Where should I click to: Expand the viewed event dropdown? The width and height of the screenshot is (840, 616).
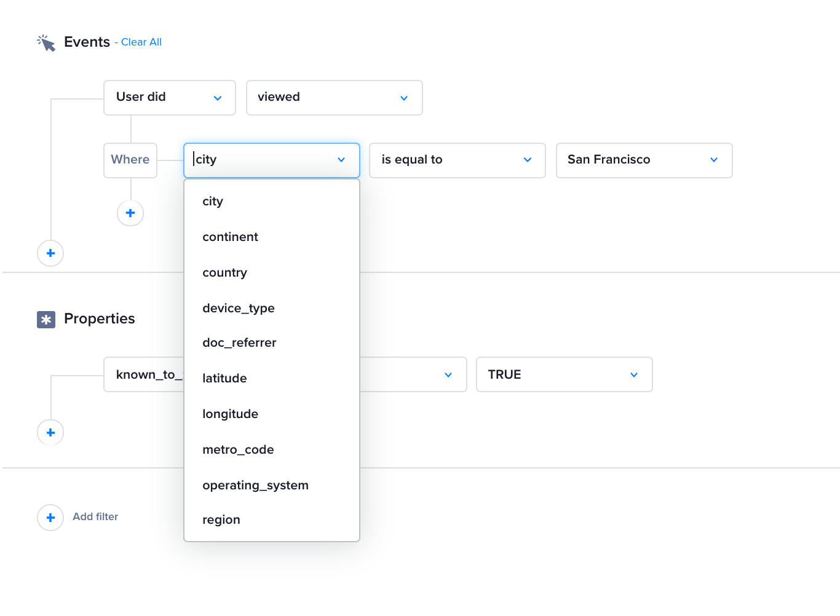click(334, 98)
